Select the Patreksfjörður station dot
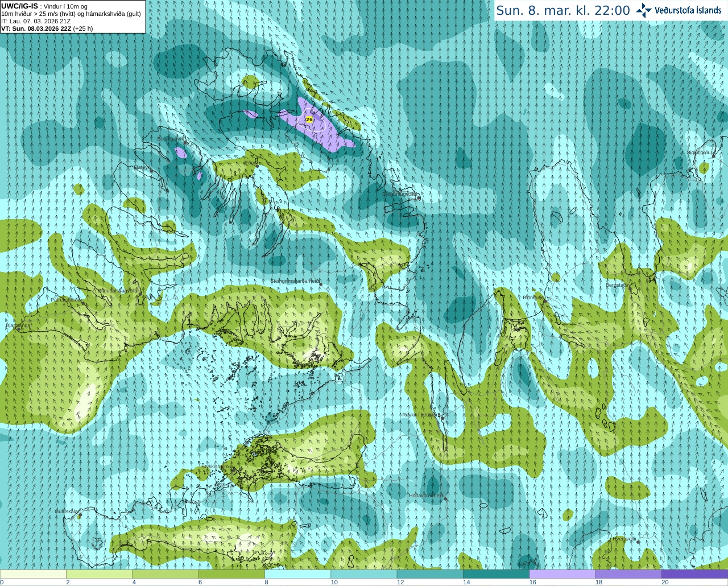 (84, 303)
